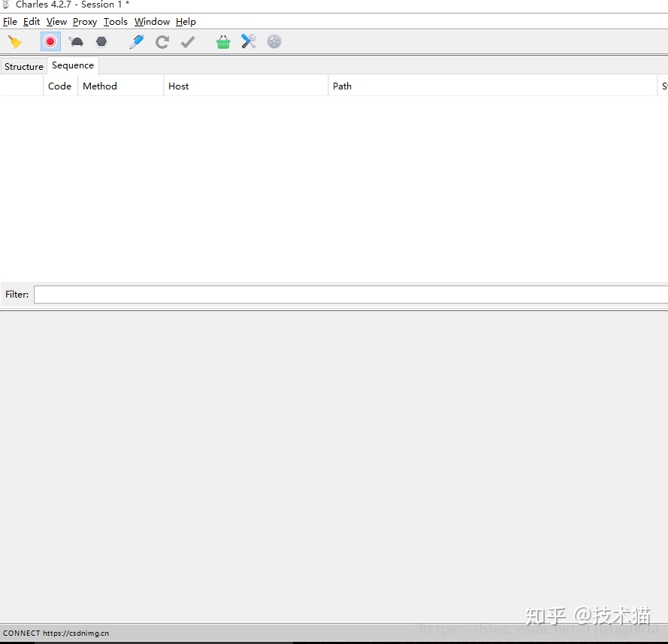Viewport: 668px width, 644px height.
Task: Switch to the Structure tab
Action: pyautogui.click(x=24, y=66)
